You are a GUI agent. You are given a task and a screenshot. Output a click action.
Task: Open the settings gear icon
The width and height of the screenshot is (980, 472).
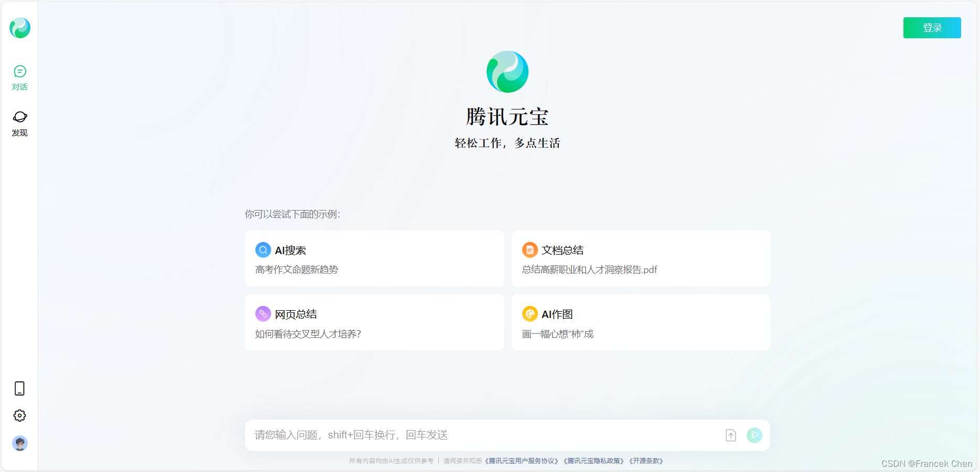[19, 415]
